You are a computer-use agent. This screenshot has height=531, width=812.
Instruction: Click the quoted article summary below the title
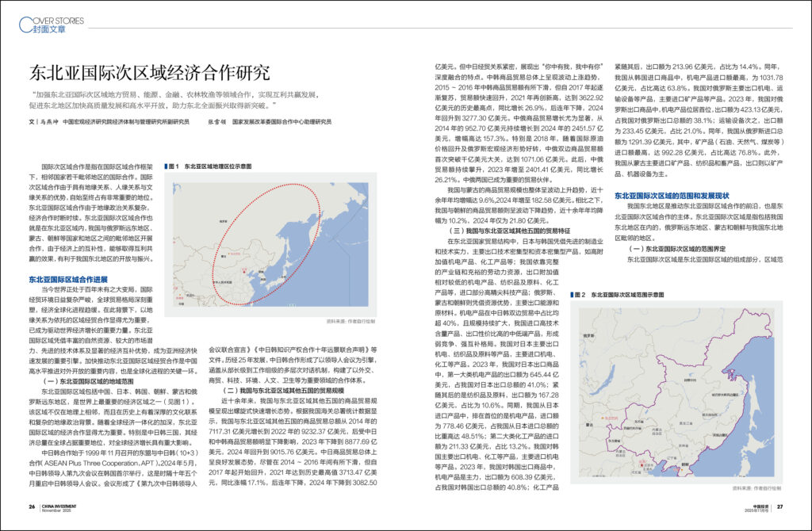click(x=173, y=100)
